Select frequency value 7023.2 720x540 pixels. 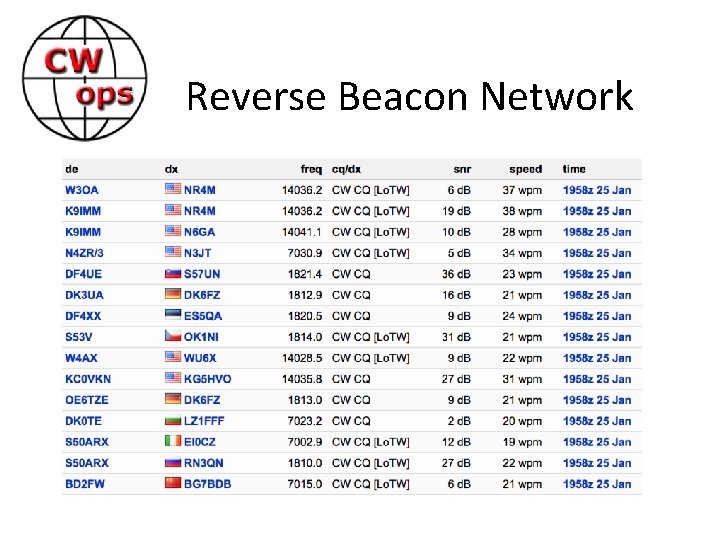305,421
